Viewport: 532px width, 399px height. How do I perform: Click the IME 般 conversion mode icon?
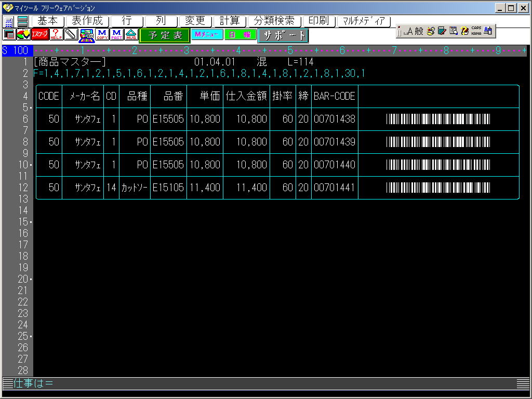pyautogui.click(x=419, y=31)
